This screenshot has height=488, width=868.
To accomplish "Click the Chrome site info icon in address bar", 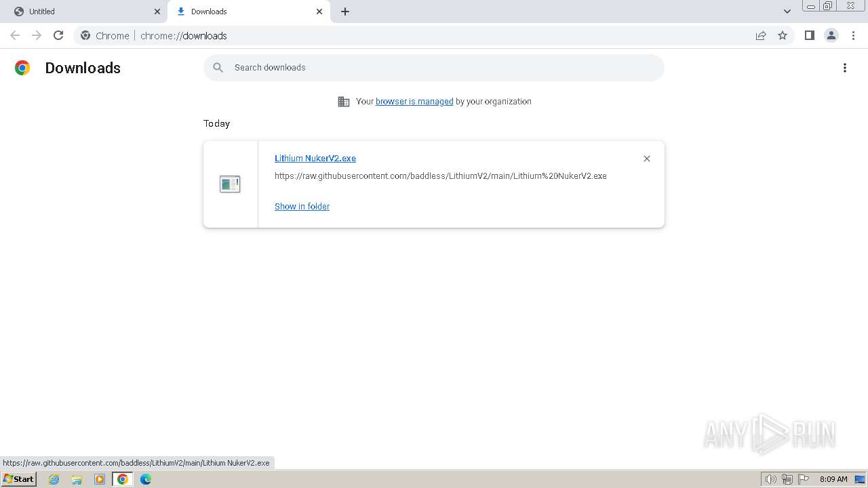I will [85, 35].
